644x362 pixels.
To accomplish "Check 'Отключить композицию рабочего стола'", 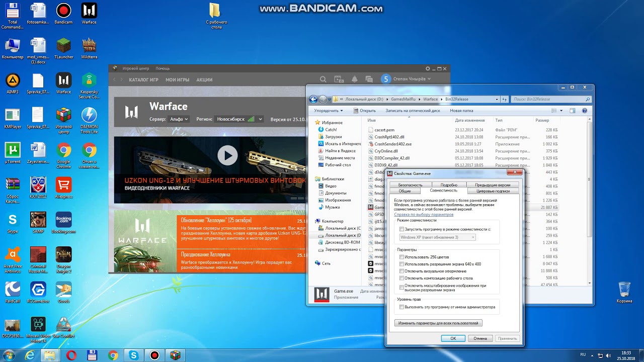I will (401, 278).
